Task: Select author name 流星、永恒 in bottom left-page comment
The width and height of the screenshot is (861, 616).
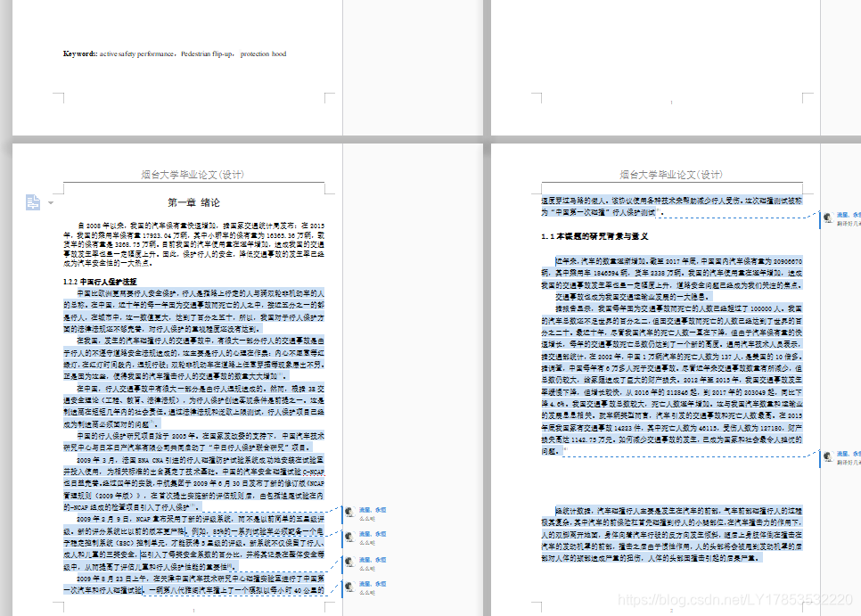Action: click(373, 584)
